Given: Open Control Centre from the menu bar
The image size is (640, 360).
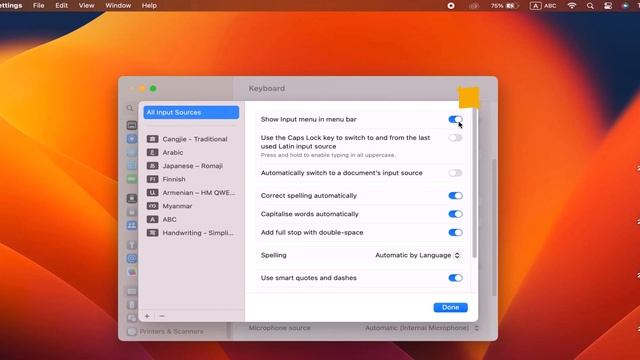Looking at the screenshot, I should [x=608, y=6].
